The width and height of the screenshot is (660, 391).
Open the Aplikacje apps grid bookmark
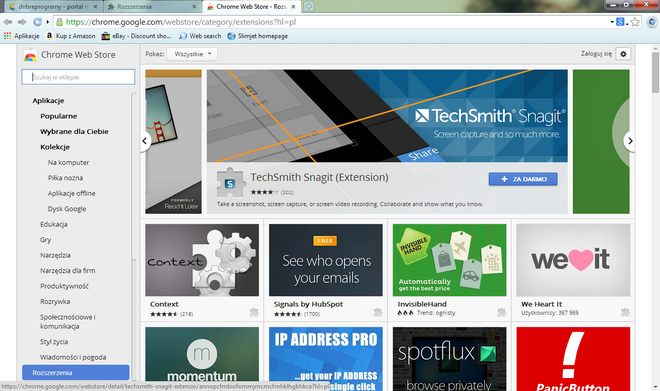pos(21,36)
